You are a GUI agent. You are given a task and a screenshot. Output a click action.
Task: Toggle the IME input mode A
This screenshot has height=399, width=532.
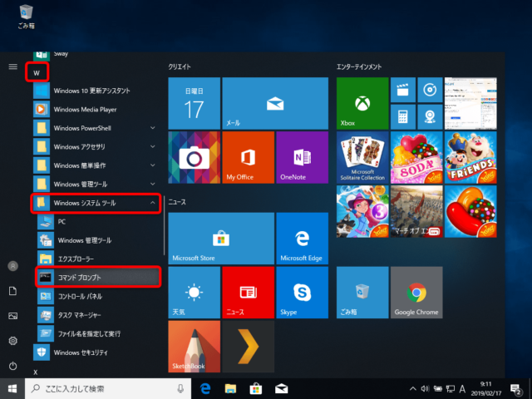(462, 389)
